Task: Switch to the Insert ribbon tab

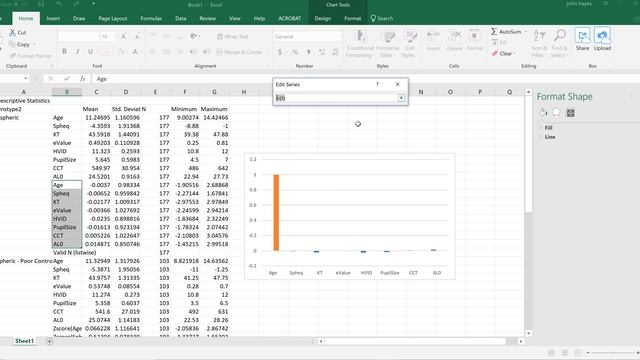Action: [53, 18]
